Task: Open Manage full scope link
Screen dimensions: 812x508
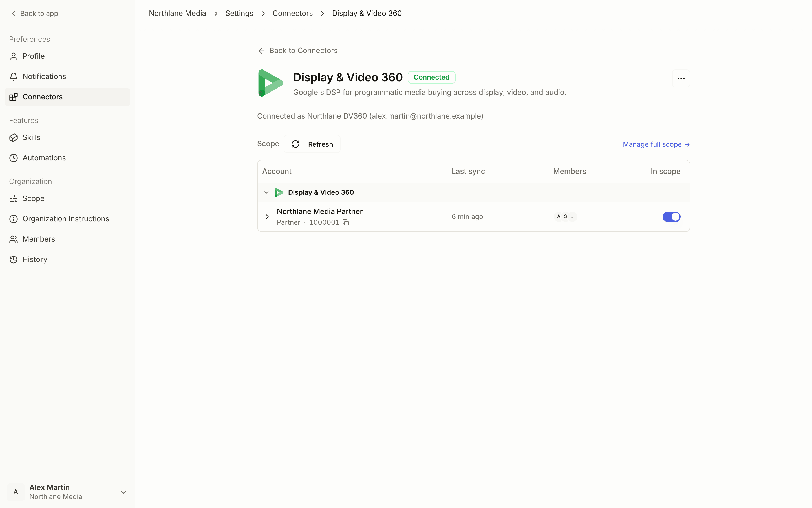Action: [656, 144]
